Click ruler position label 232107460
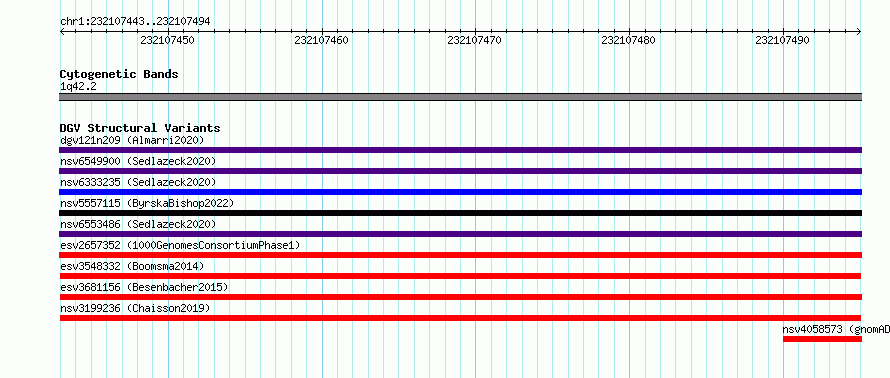This screenshot has height=378, width=890. click(x=321, y=40)
